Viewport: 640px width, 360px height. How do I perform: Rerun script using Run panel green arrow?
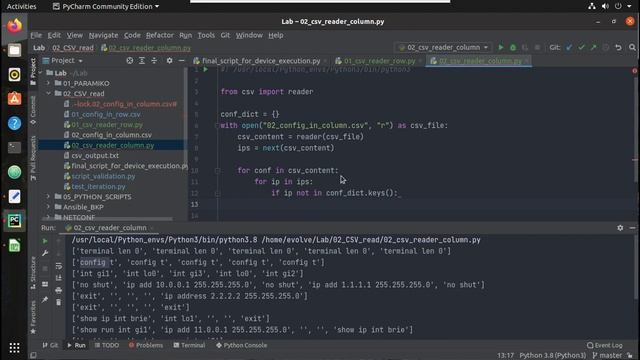(45, 241)
